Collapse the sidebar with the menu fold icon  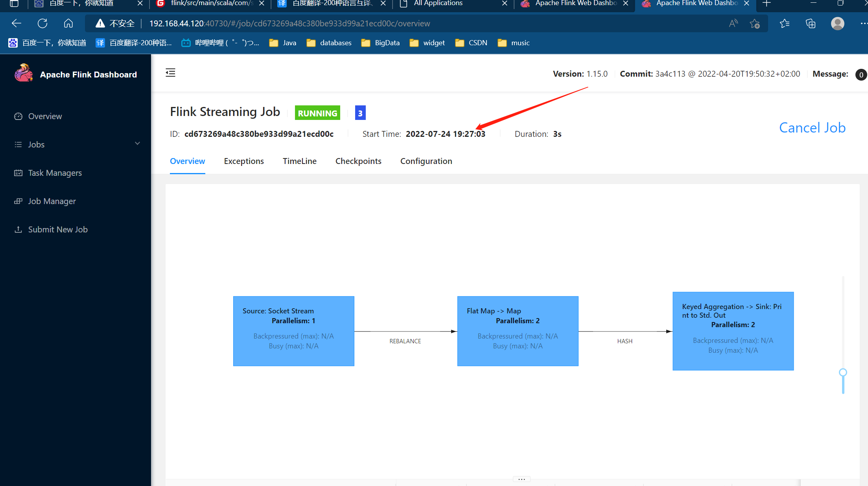(x=170, y=73)
